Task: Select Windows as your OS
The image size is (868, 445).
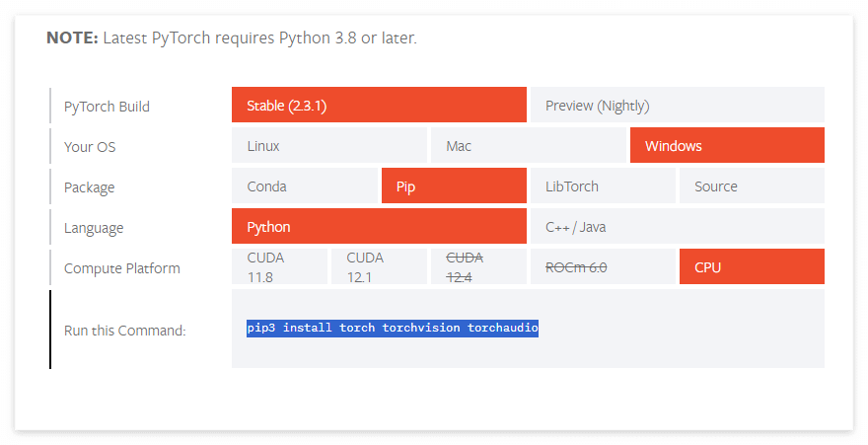Action: pyautogui.click(x=727, y=146)
